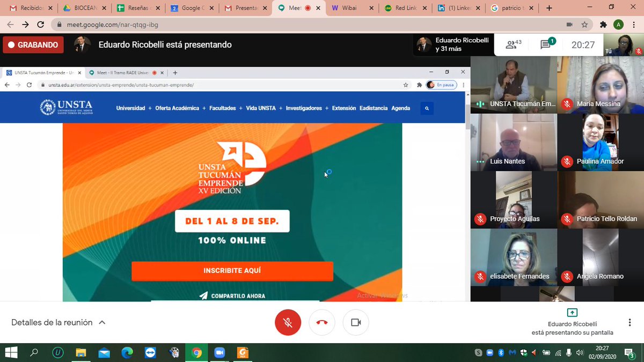Open the PDF app on taskbar
644x362 pixels.
coord(243,352)
